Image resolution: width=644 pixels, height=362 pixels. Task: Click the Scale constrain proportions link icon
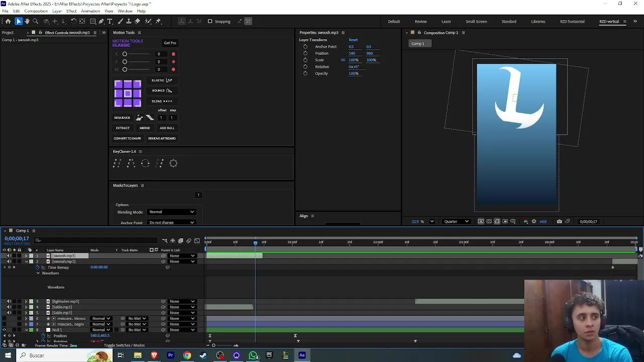343,60
